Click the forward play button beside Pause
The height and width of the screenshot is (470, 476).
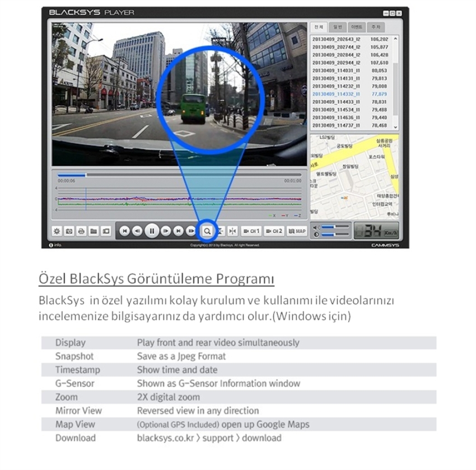[166, 231]
